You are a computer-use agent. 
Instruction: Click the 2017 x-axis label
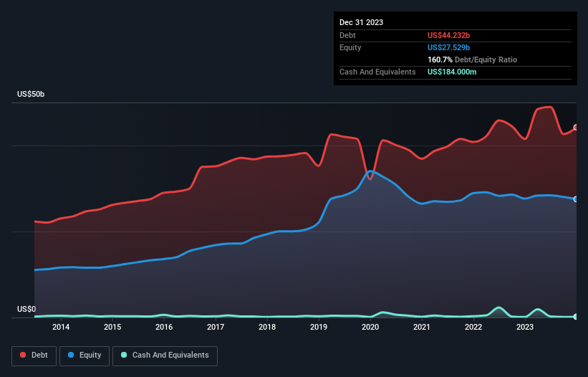[x=216, y=327]
